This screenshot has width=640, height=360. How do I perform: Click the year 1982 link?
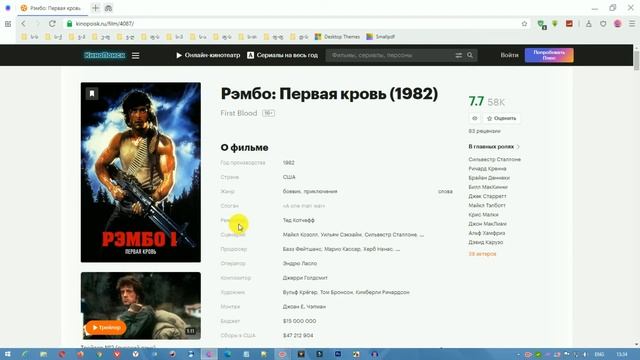pyautogui.click(x=289, y=163)
